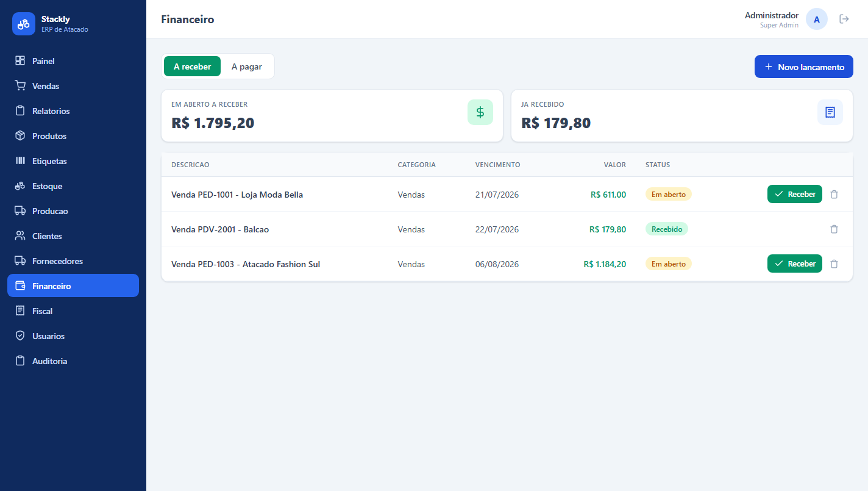Switch to the A pagar tab
Screen dimensions: 868x491
pos(247,66)
